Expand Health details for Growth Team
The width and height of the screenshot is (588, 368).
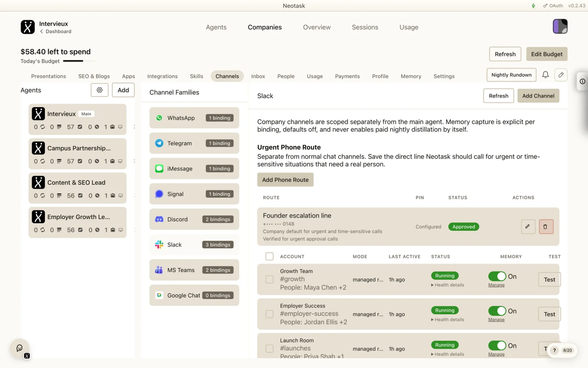[448, 285]
